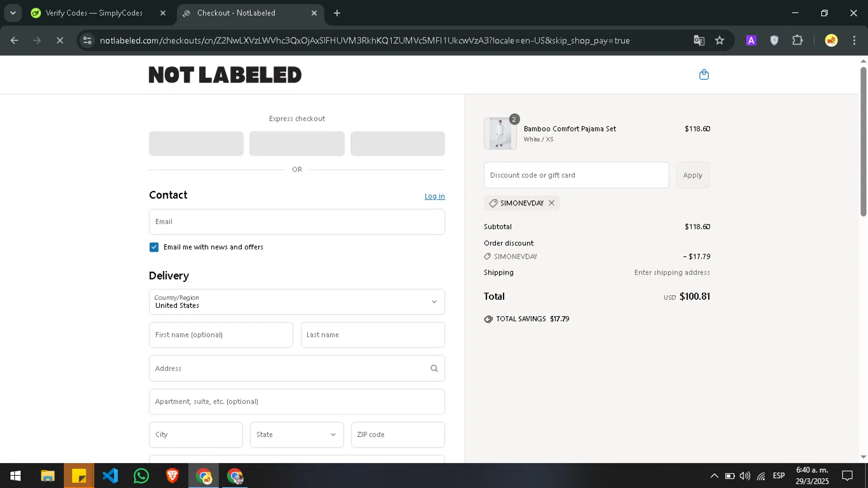Open the clock and date display
Image resolution: width=868 pixels, height=488 pixels.
coord(812,476)
